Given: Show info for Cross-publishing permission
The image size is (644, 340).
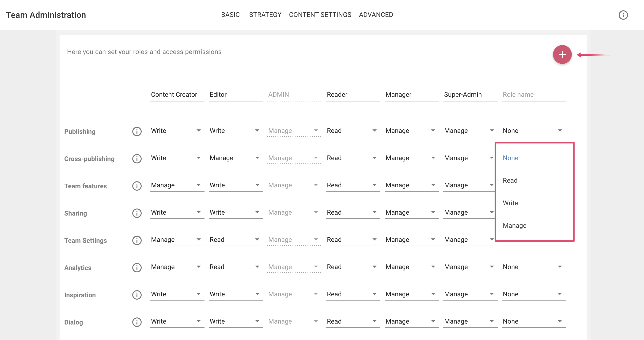Looking at the screenshot, I should pyautogui.click(x=137, y=158).
